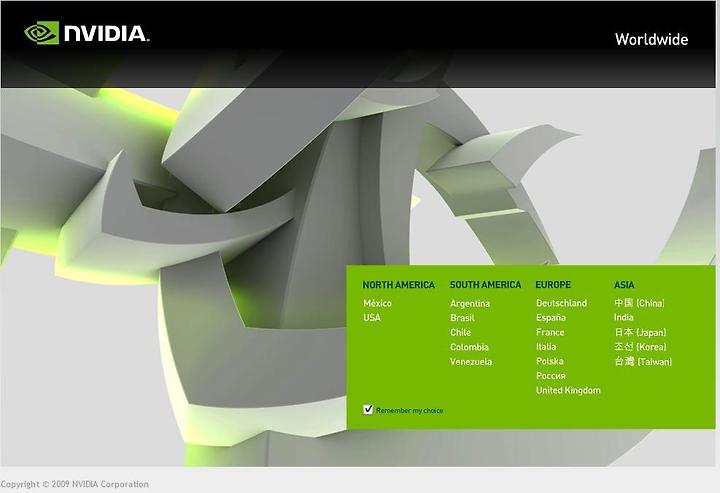The width and height of the screenshot is (720, 493).
Task: Click the EUROPE column heading
Action: point(553,285)
